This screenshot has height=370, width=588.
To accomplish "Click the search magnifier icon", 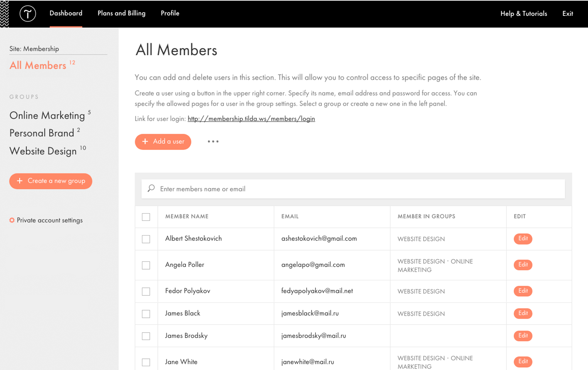I will coord(151,188).
